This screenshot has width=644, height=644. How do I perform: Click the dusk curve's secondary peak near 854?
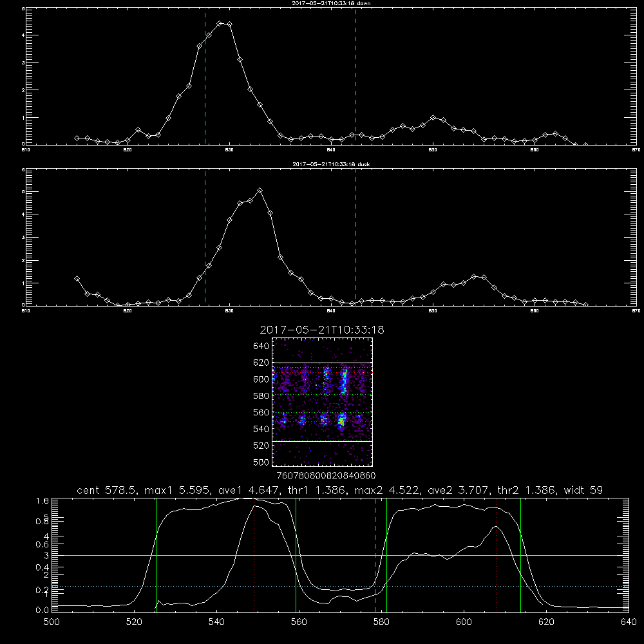point(473,276)
